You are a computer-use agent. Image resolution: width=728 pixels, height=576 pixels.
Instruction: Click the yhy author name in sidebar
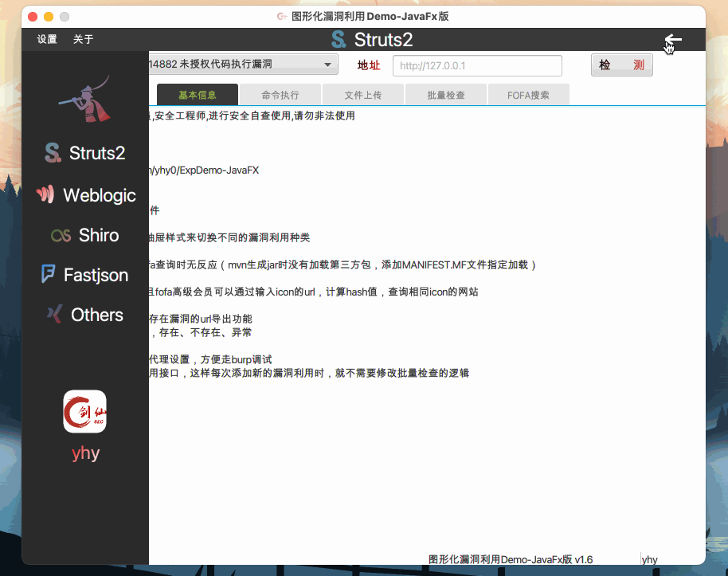coord(85,453)
